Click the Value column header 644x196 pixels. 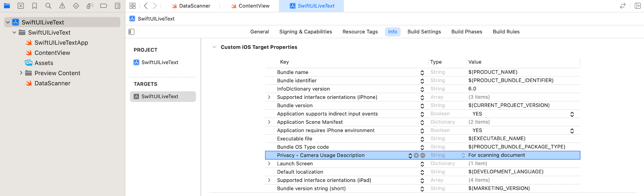(475, 62)
